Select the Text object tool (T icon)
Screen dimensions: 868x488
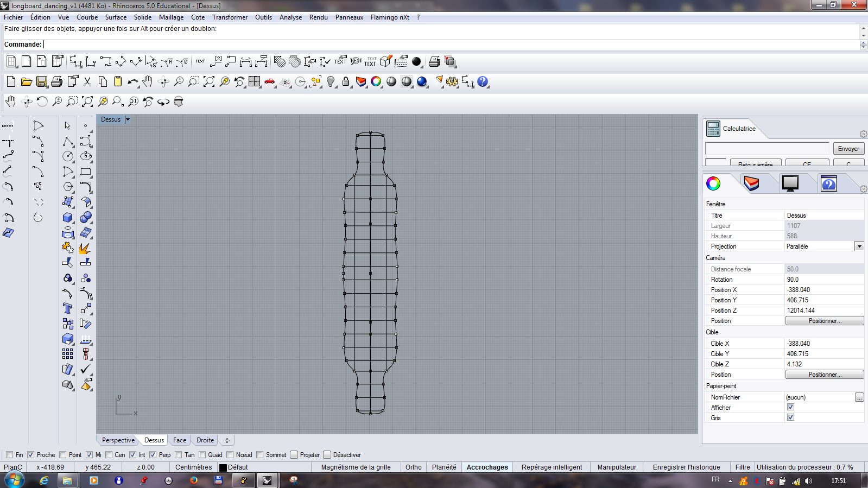[67, 308]
